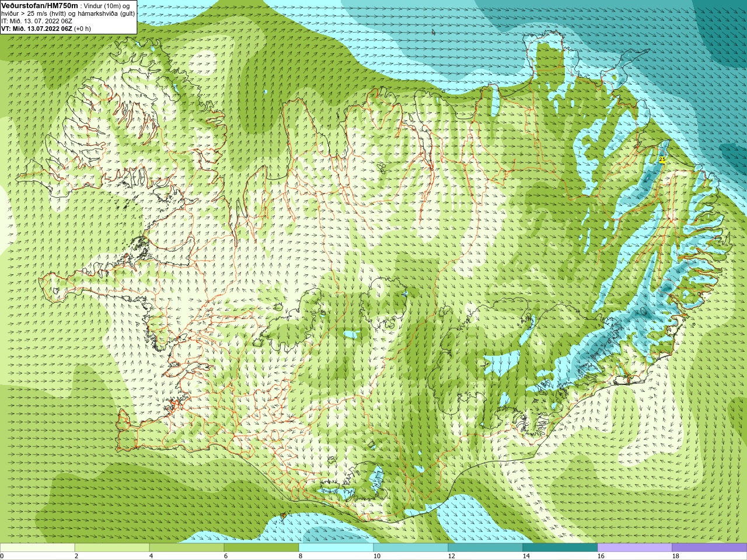Select the green 4–6 m/s legend swatch
The image size is (747, 560).
tap(187, 548)
